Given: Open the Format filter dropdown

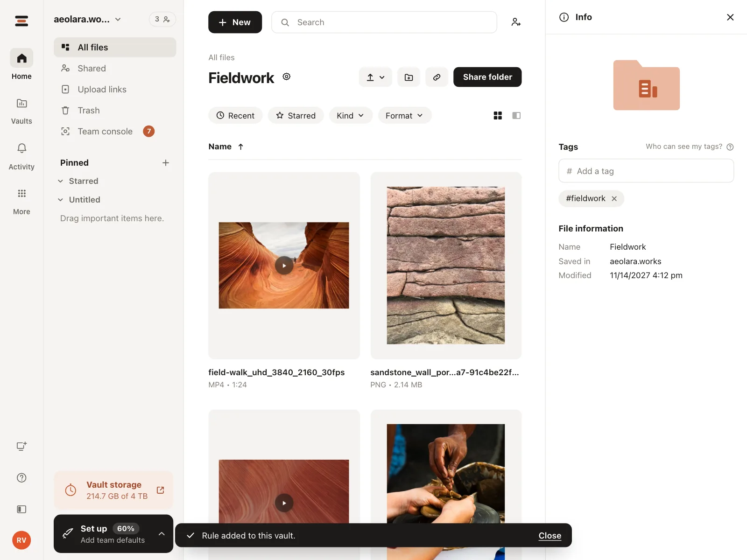Looking at the screenshot, I should tap(404, 115).
